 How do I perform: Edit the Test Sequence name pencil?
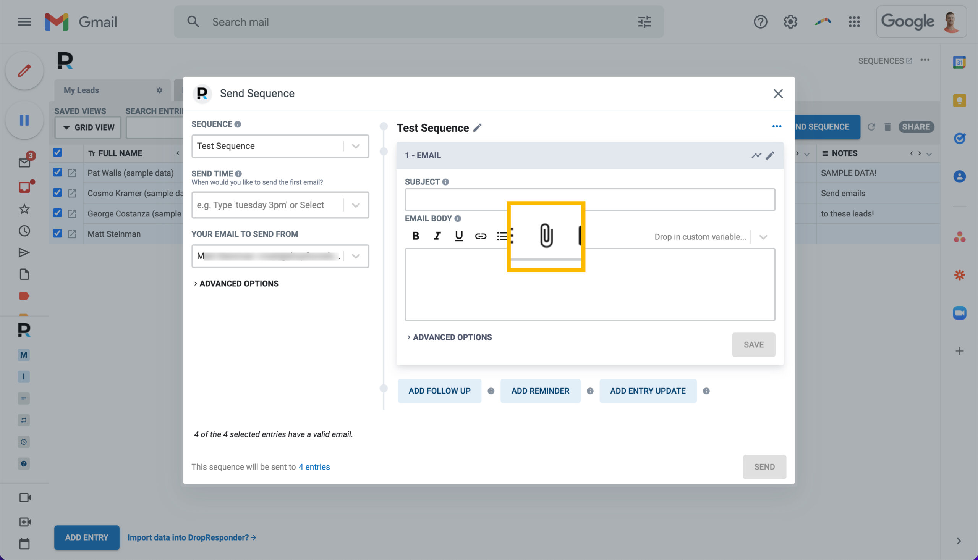click(477, 128)
